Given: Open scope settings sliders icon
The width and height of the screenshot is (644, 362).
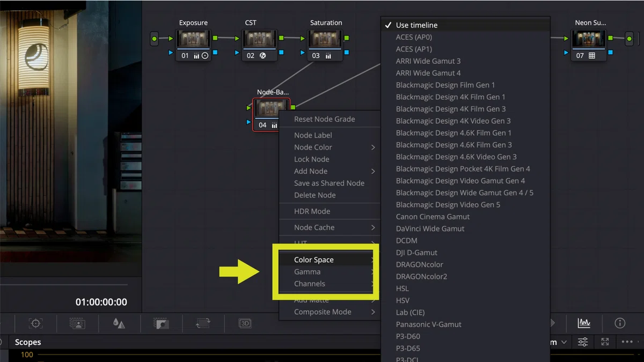Looking at the screenshot, I should (583, 342).
